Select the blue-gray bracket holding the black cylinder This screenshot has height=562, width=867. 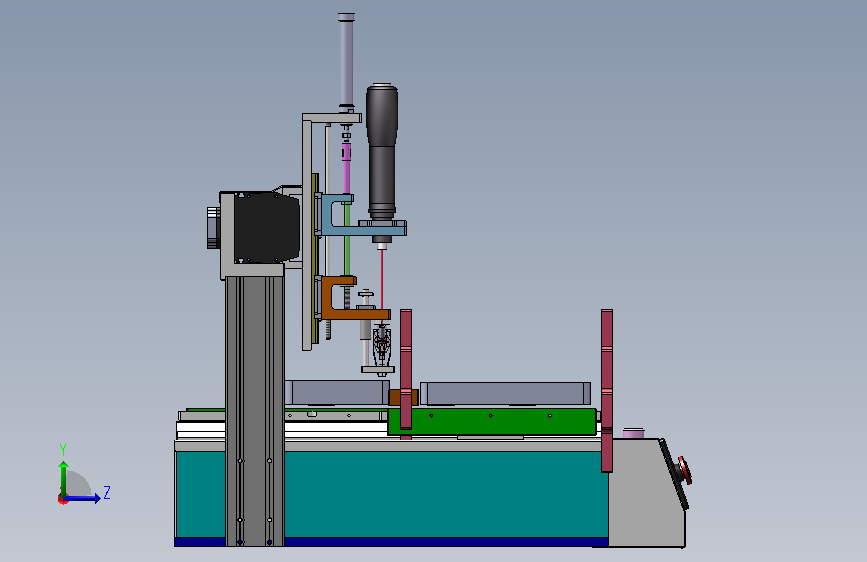(361, 217)
